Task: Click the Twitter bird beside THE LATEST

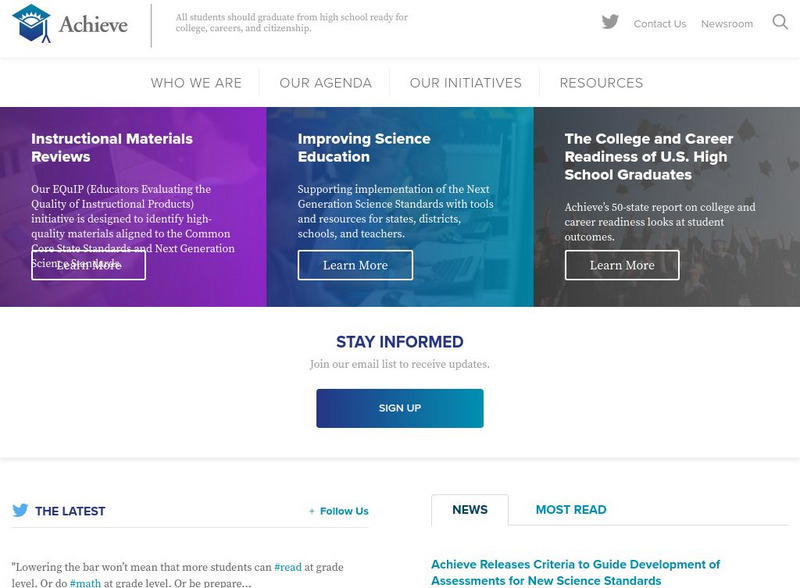Action: [18, 511]
